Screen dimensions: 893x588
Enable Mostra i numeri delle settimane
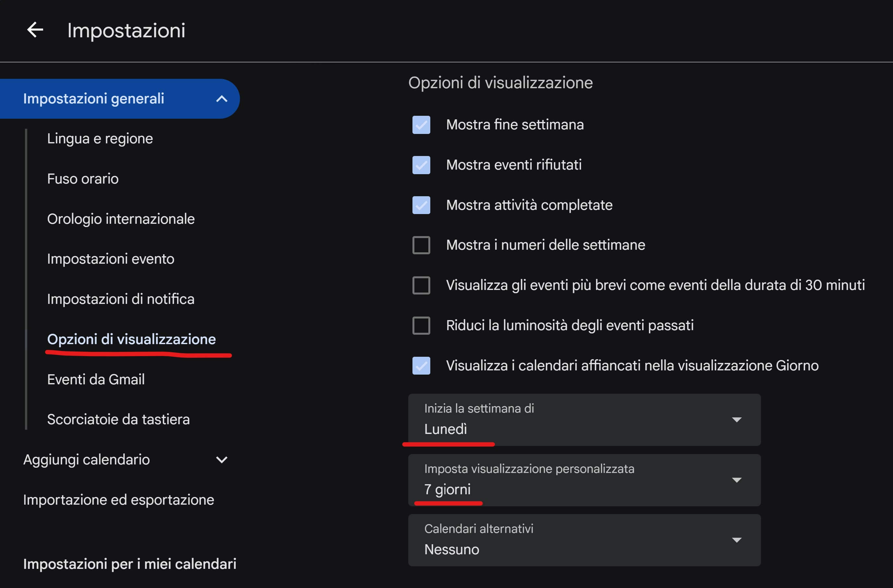pyautogui.click(x=421, y=245)
